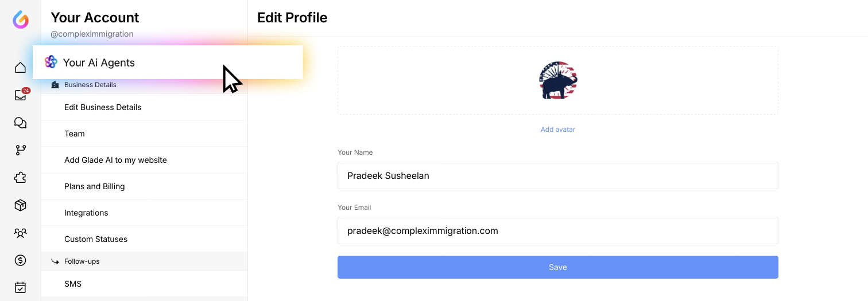
Task: Open the puzzle piece integrations icon
Action: point(21,178)
